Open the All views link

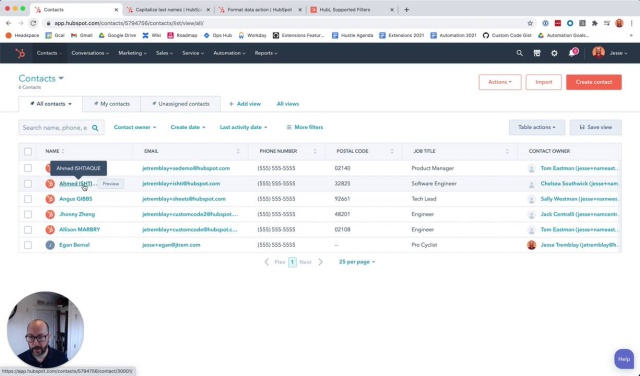288,104
